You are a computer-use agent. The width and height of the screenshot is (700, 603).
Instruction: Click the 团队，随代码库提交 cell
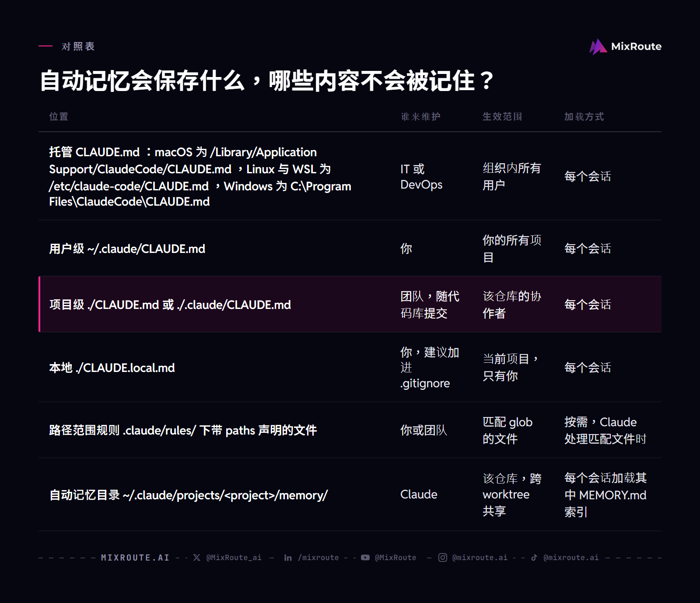point(430,305)
